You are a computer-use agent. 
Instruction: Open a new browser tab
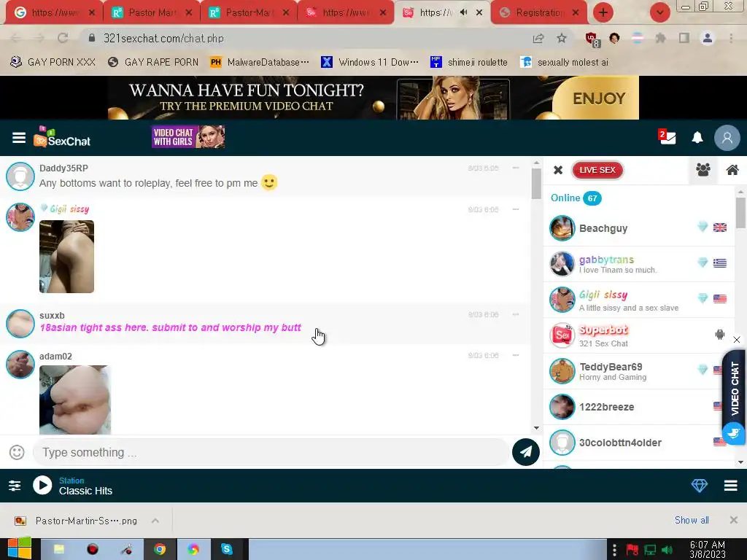[603, 12]
